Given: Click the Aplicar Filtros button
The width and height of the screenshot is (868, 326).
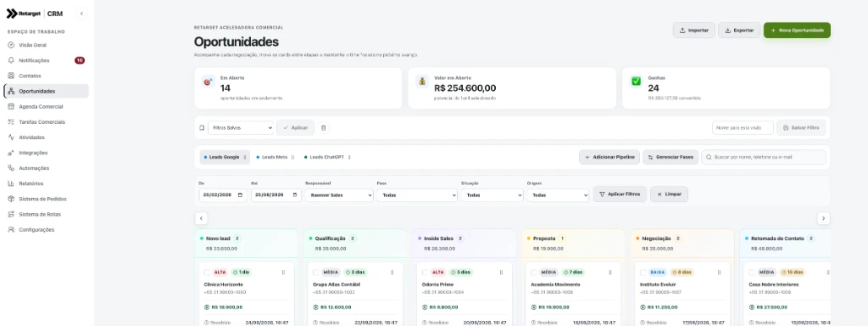Looking at the screenshot, I should click(620, 194).
